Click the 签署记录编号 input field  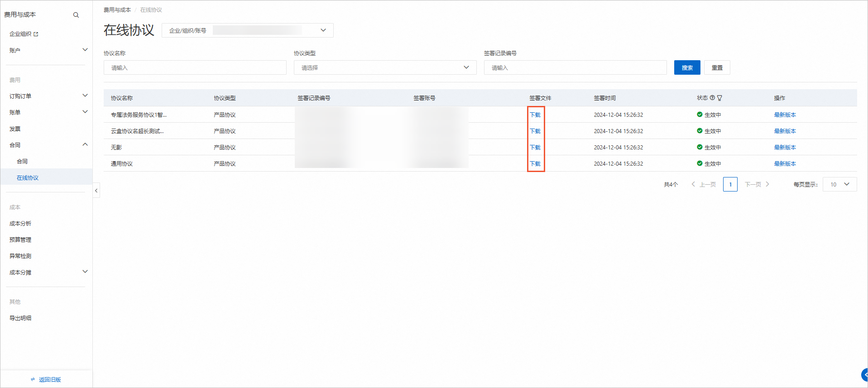pyautogui.click(x=575, y=67)
